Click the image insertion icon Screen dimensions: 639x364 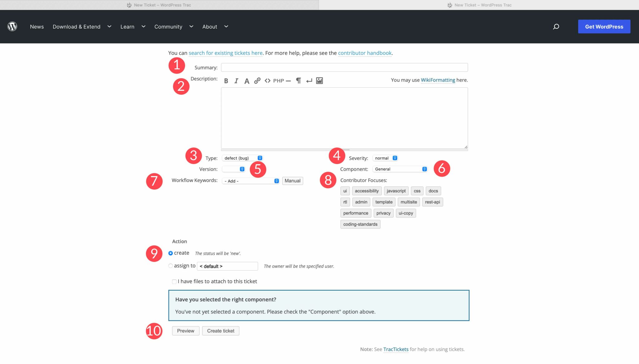(x=320, y=80)
